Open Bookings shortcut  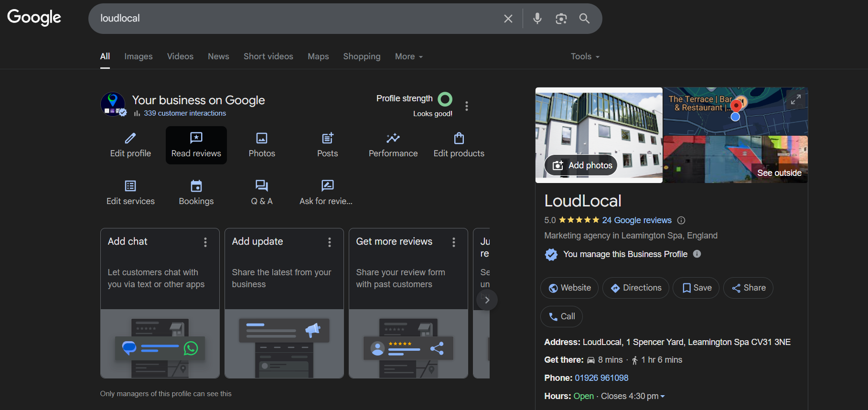coord(196,193)
